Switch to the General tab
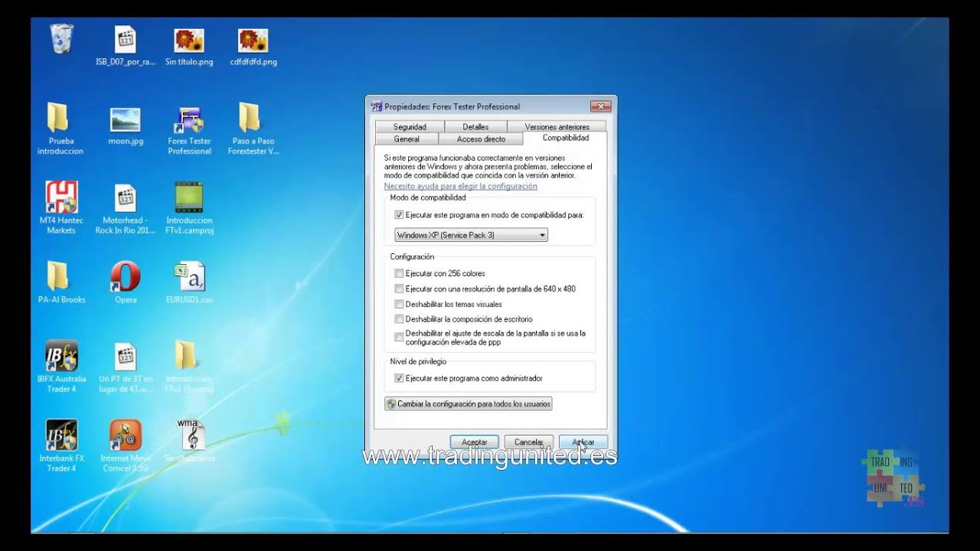The width and height of the screenshot is (980, 551). pyautogui.click(x=407, y=139)
